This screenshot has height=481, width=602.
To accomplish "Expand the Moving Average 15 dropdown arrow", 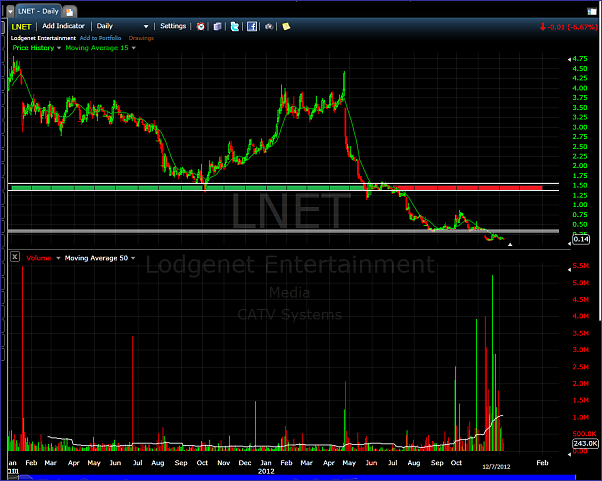I will (x=134, y=48).
